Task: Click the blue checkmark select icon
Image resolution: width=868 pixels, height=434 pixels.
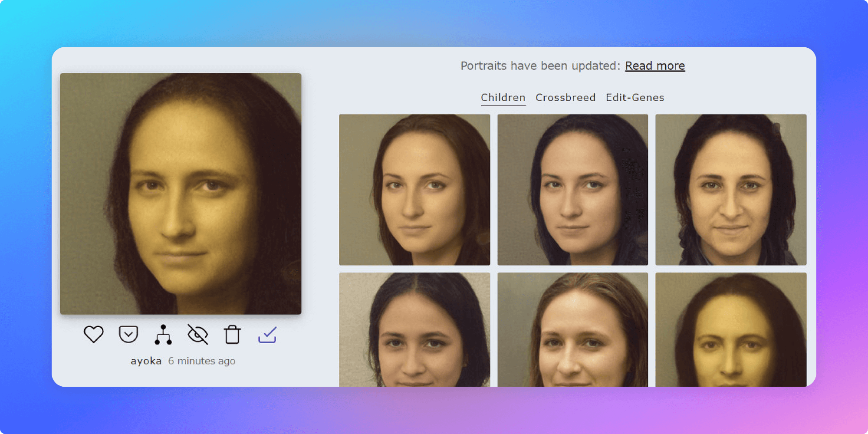Action: 267,335
